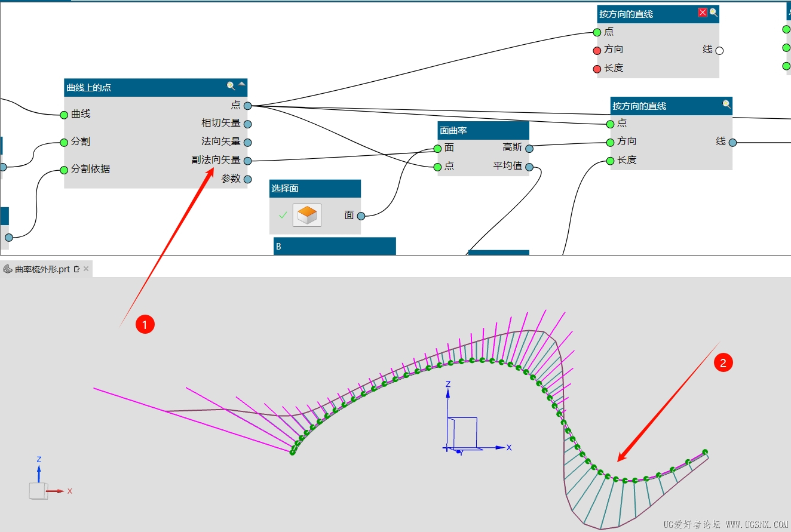Collapse the 曲线上的点 node via arrow
This screenshot has width=791, height=532.
click(x=242, y=84)
